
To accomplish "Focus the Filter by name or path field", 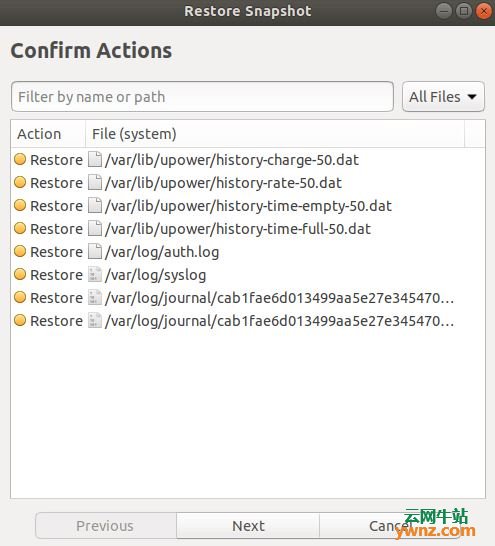I will [202, 97].
